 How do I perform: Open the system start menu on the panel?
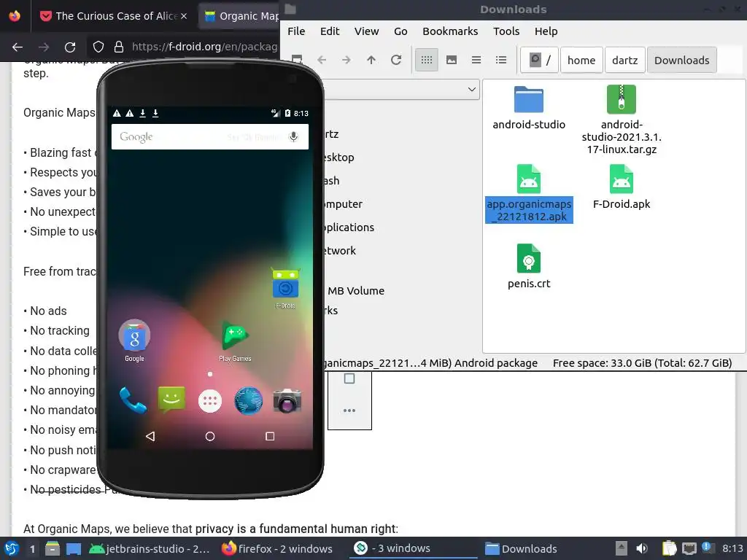coord(12,548)
